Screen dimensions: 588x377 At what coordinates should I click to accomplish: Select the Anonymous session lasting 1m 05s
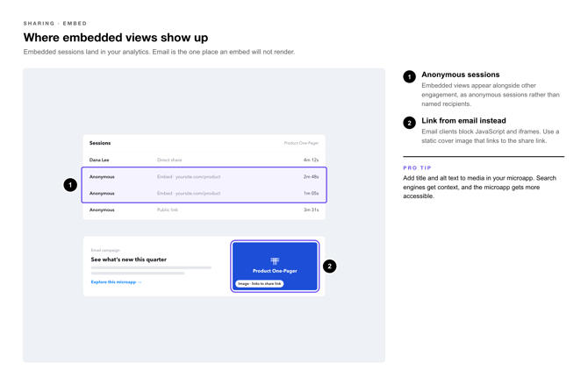pos(204,194)
